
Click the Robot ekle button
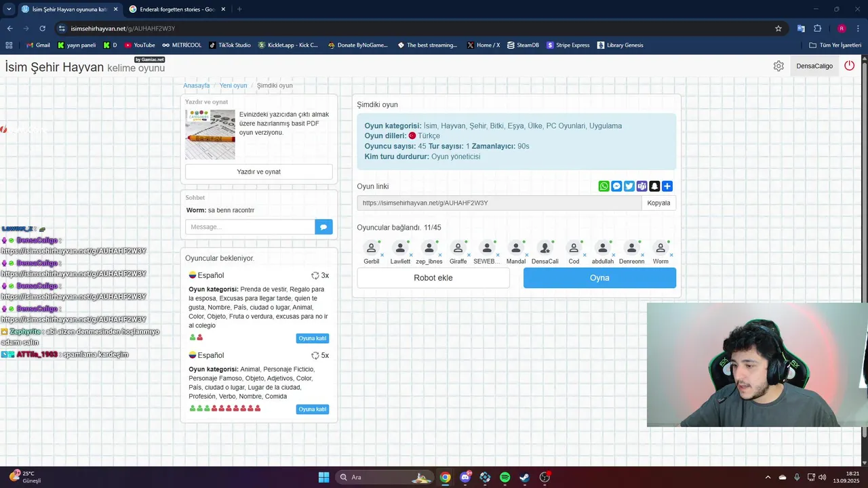tap(433, 278)
